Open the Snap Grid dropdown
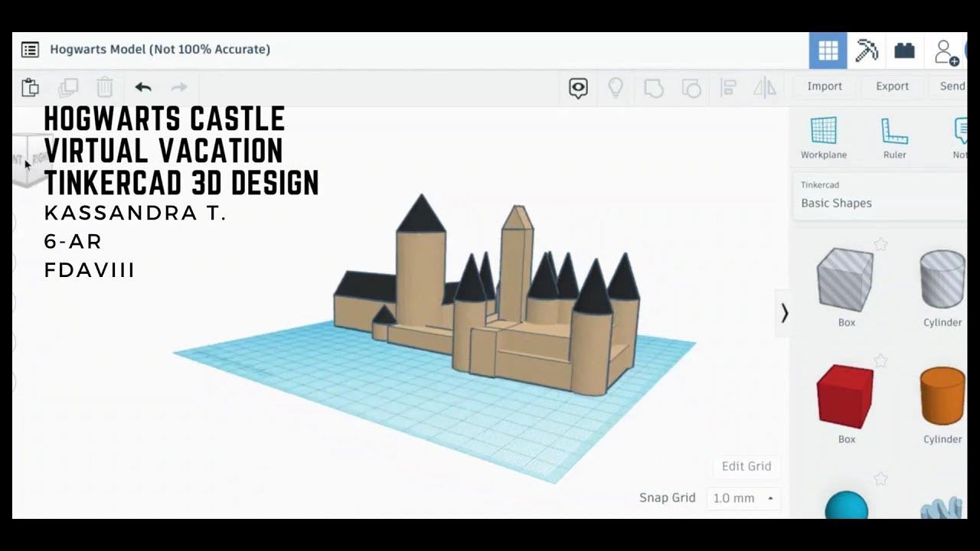 (x=742, y=497)
